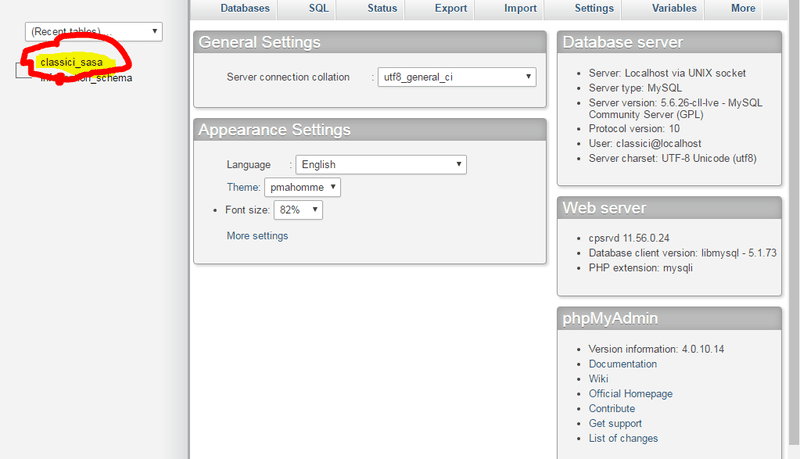Image resolution: width=800 pixels, height=459 pixels.
Task: Open the Settings tab
Action: [x=594, y=8]
